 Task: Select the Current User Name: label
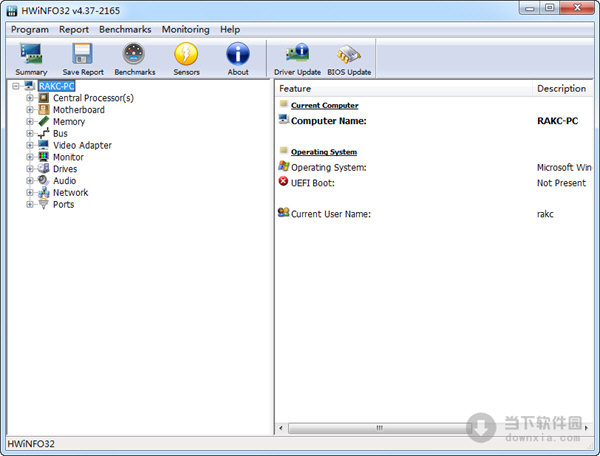click(331, 214)
